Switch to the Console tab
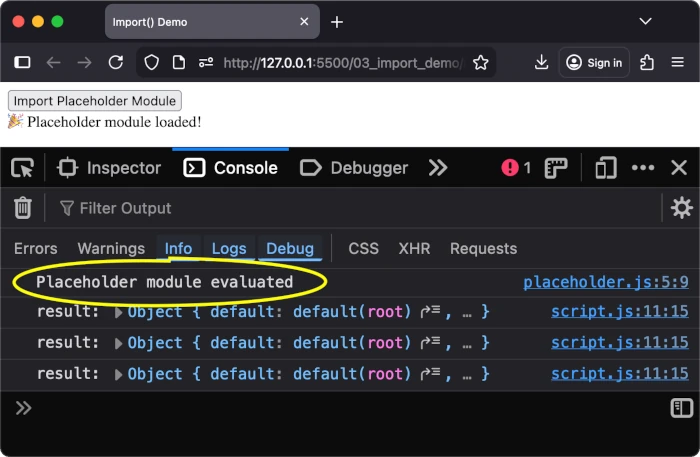700x457 pixels. [x=230, y=168]
